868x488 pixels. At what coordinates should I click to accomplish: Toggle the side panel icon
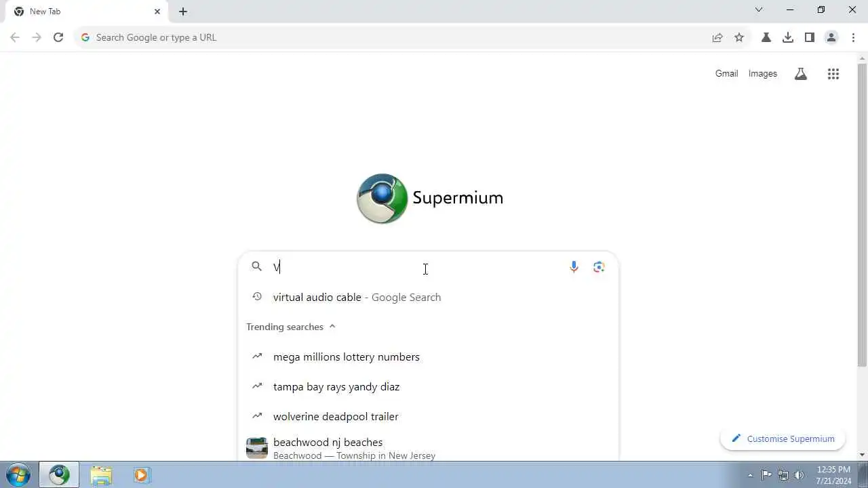(x=810, y=37)
